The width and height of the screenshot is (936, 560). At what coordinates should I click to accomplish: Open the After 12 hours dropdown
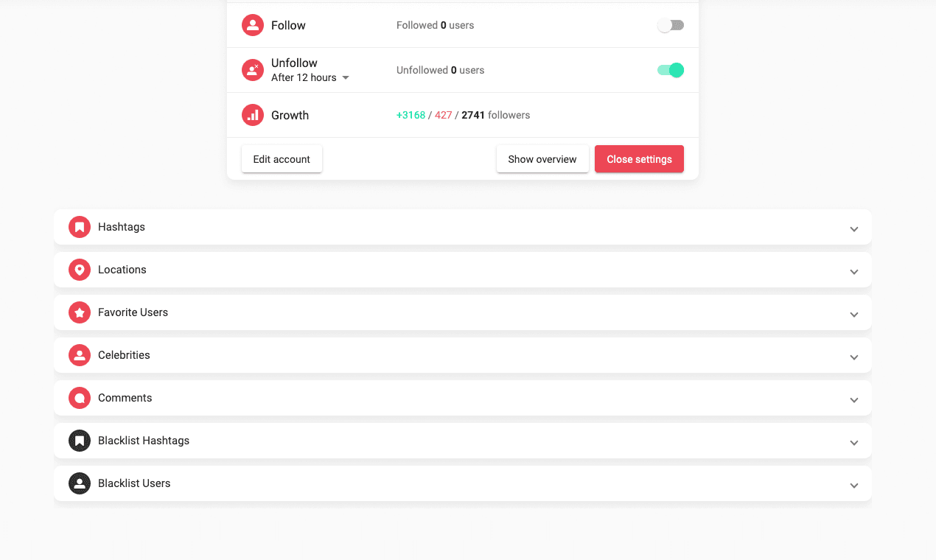point(310,77)
